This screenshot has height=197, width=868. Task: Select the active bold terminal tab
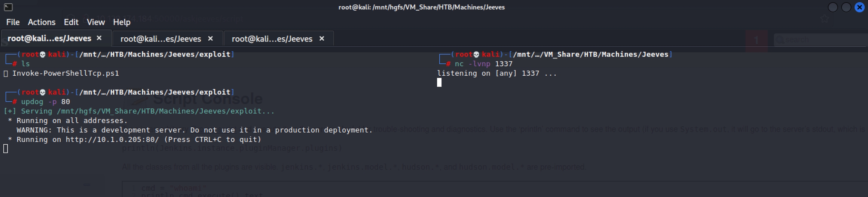tap(49, 38)
